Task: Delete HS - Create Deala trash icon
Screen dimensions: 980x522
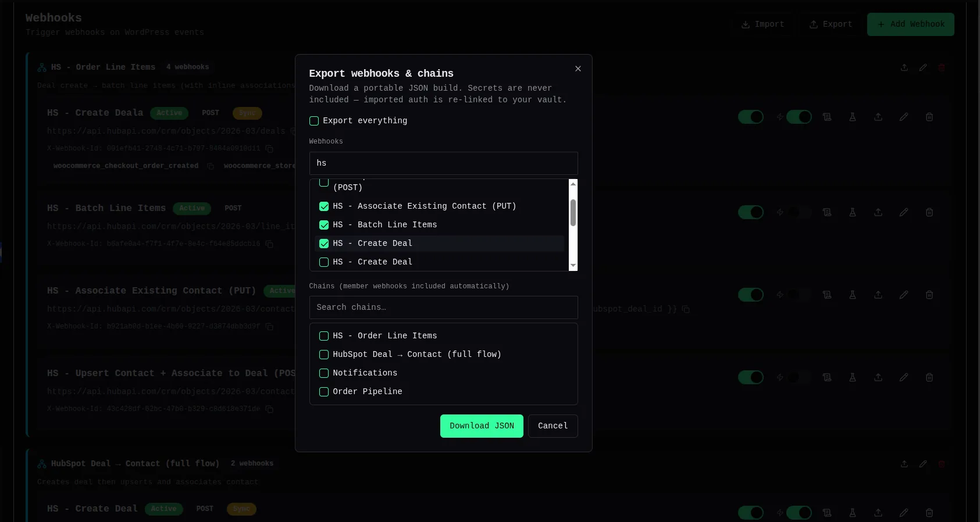Action: (x=929, y=117)
